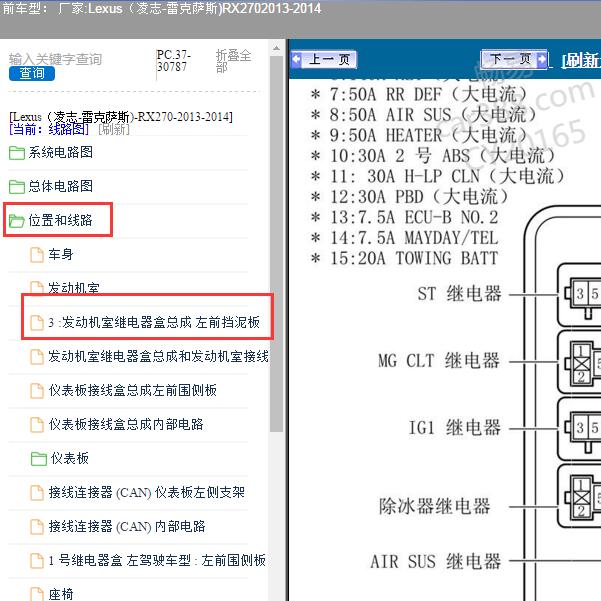
Task: Open 接线连接器 (CAN) 仪表板左侧支架
Action: click(147, 492)
